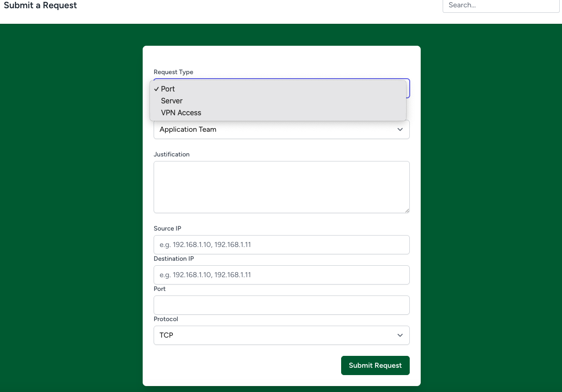562x392 pixels.
Task: Click the Justification field label
Action: pos(171,155)
